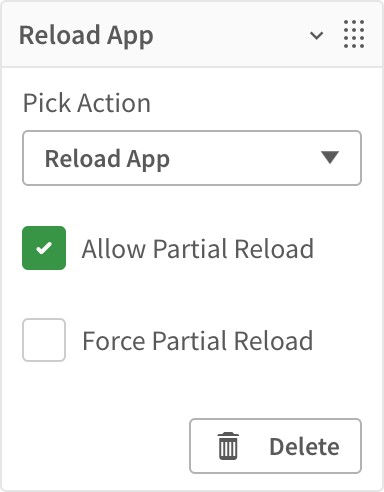The width and height of the screenshot is (384, 492).
Task: Click the Pick Action label
Action: point(87,103)
